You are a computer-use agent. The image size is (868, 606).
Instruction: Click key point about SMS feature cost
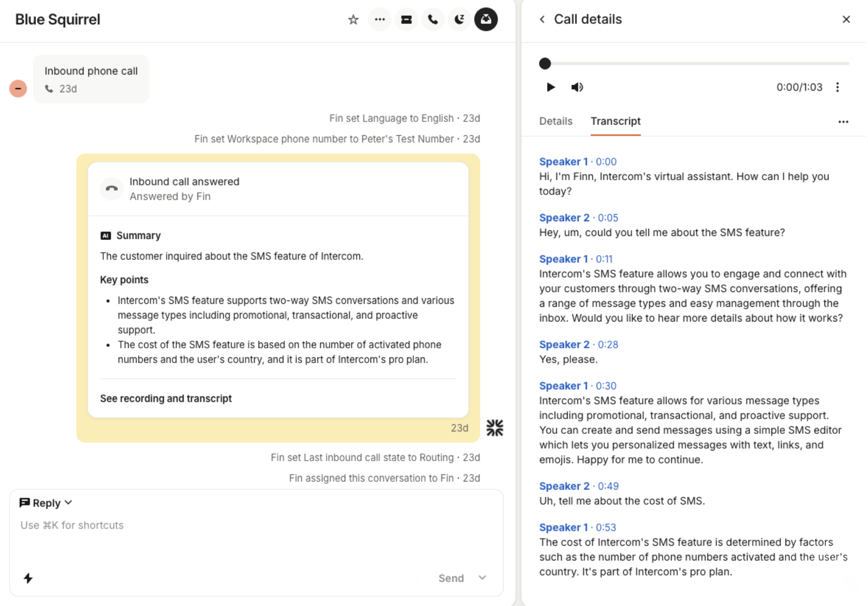(279, 352)
